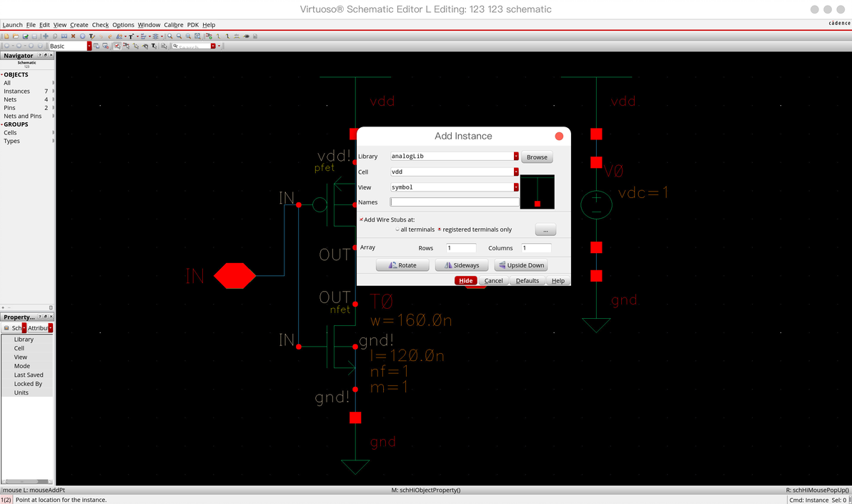Click the Rows input field
The width and height of the screenshot is (852, 504).
(x=461, y=248)
